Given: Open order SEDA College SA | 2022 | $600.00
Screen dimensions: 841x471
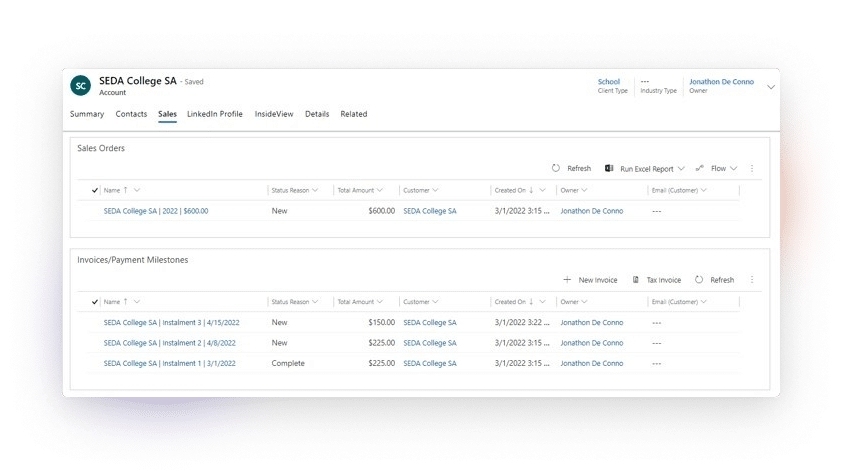Looking at the screenshot, I should coord(156,211).
